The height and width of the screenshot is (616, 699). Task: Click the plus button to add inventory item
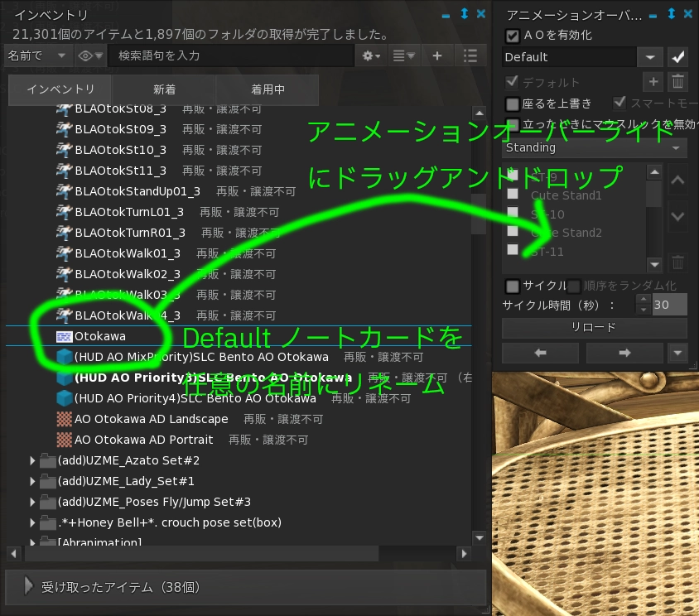point(437,55)
